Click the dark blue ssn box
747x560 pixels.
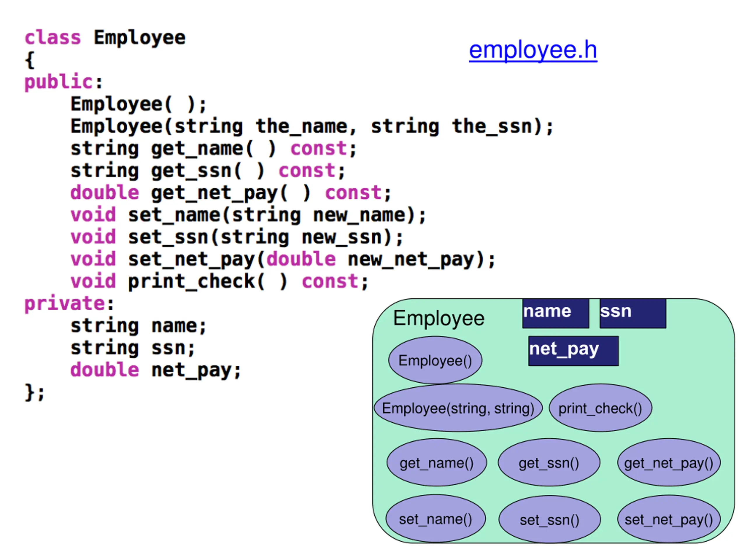click(633, 313)
